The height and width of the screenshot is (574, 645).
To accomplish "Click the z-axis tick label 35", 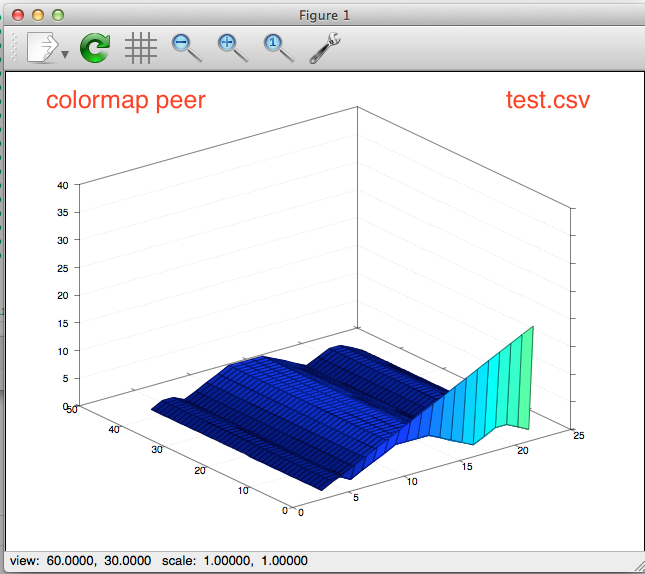I will (63, 213).
